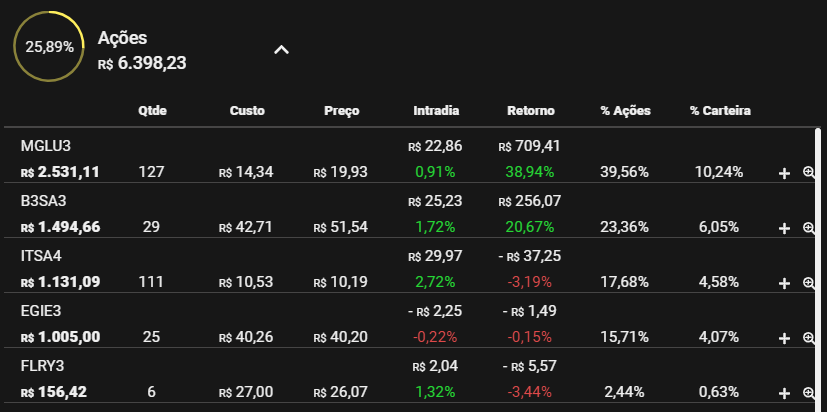Click ITSA4 position value R$ 1.131,09
This screenshot has width=827, height=412.
coord(60,282)
